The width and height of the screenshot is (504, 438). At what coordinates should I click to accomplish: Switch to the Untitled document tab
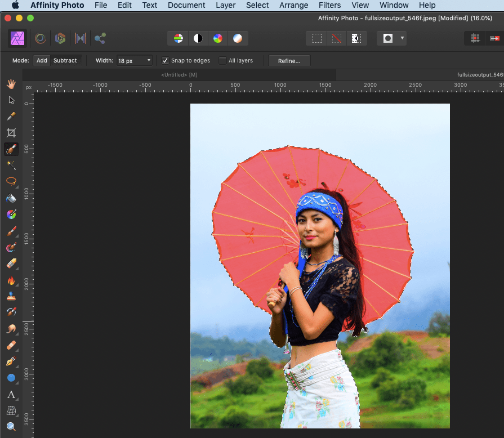pyautogui.click(x=179, y=75)
